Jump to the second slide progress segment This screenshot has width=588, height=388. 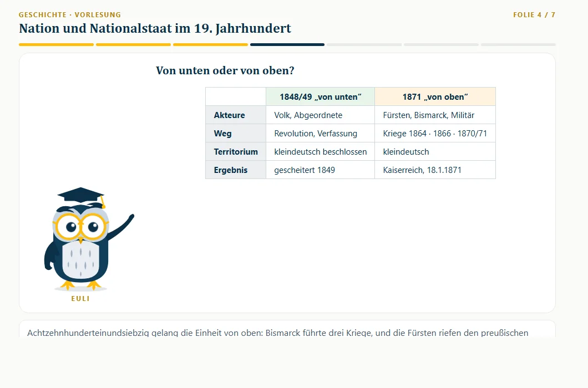134,44
